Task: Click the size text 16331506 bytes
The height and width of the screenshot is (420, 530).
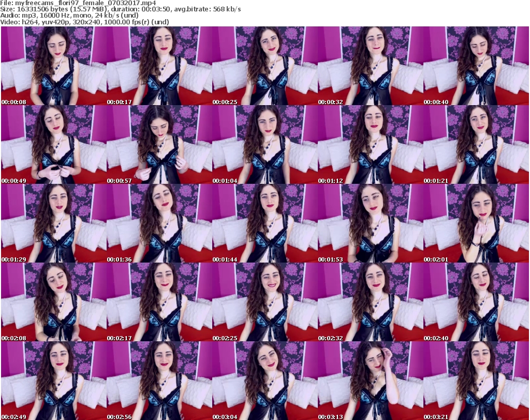Action: [40, 9]
